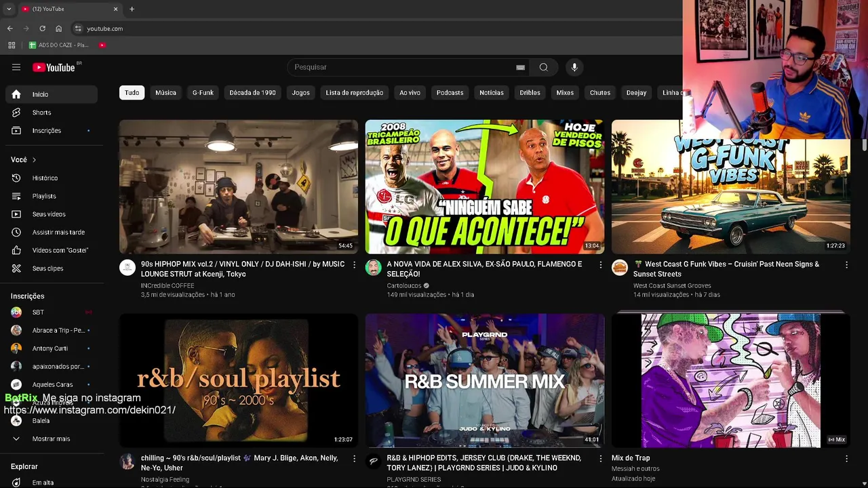Click the youtube.com address bar
Image resolution: width=868 pixels, height=488 pixels.
click(104, 28)
